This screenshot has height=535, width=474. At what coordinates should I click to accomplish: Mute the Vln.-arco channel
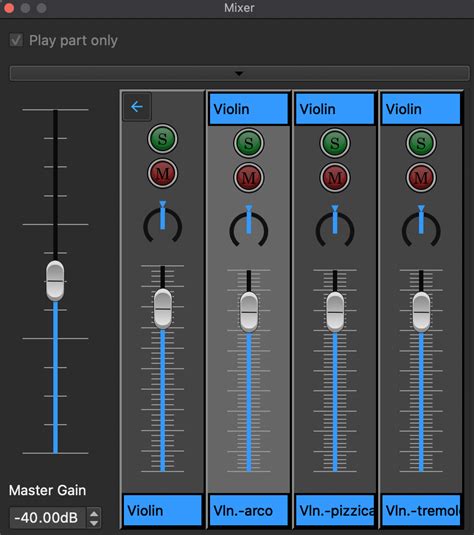coord(249,178)
